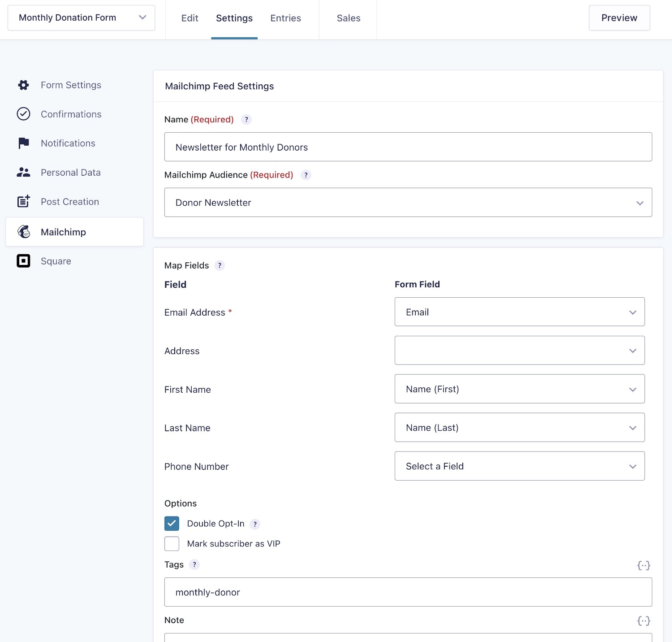
Task: Click the feed Name input field
Action: coord(408,147)
